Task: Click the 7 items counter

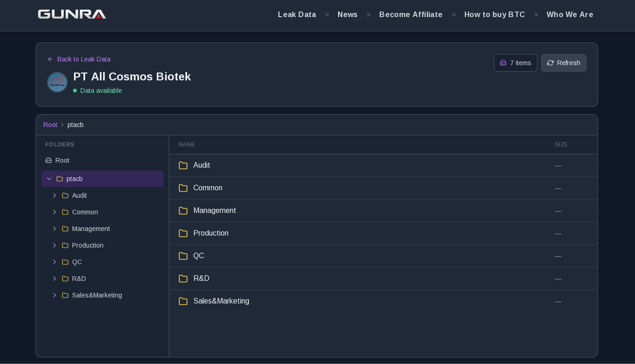Action: [516, 63]
